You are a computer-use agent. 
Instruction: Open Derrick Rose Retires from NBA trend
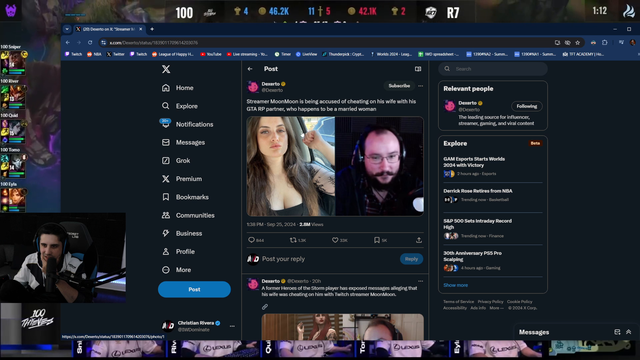pyautogui.click(x=492, y=195)
